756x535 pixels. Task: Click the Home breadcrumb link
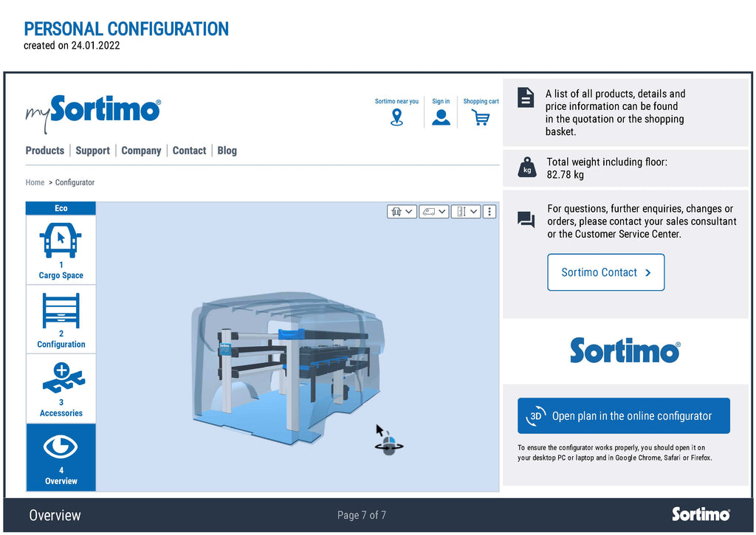click(35, 182)
